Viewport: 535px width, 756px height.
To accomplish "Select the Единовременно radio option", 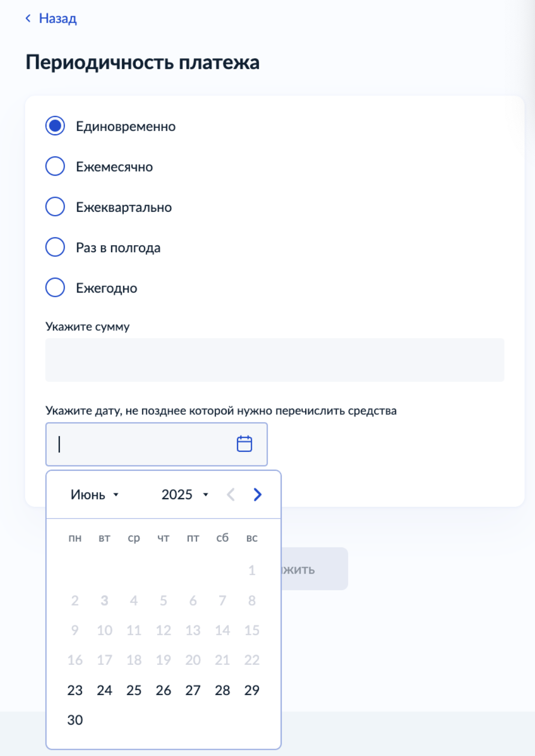I will [x=55, y=126].
